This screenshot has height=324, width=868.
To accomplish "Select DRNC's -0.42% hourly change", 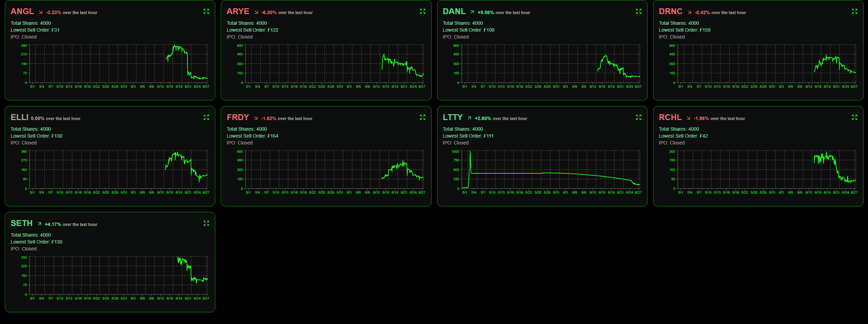I will tap(702, 13).
